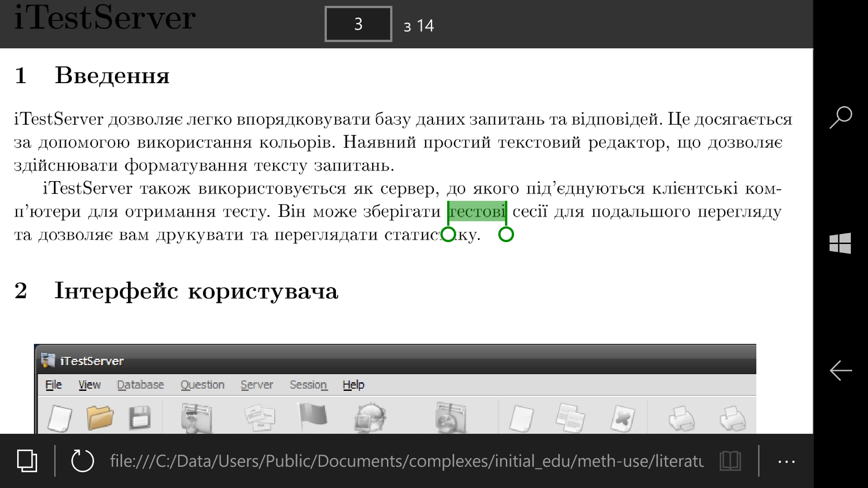Open the search magnifier on the right bar

840,117
